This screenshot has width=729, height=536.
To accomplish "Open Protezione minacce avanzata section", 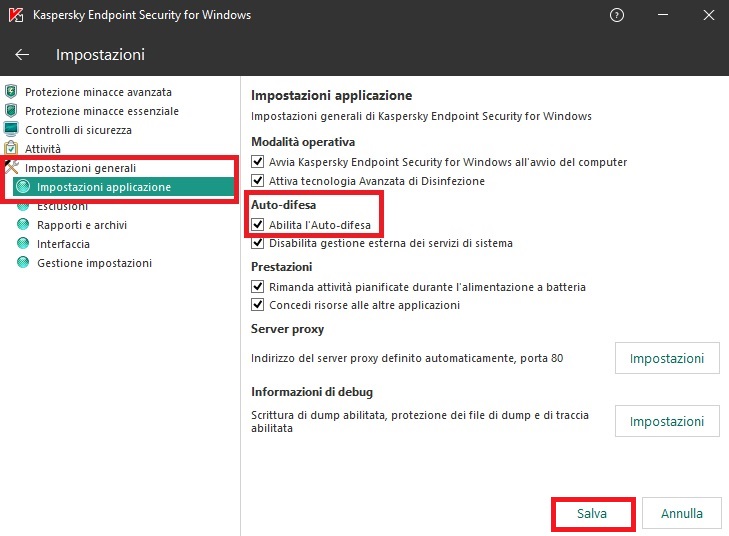I will pos(98,92).
